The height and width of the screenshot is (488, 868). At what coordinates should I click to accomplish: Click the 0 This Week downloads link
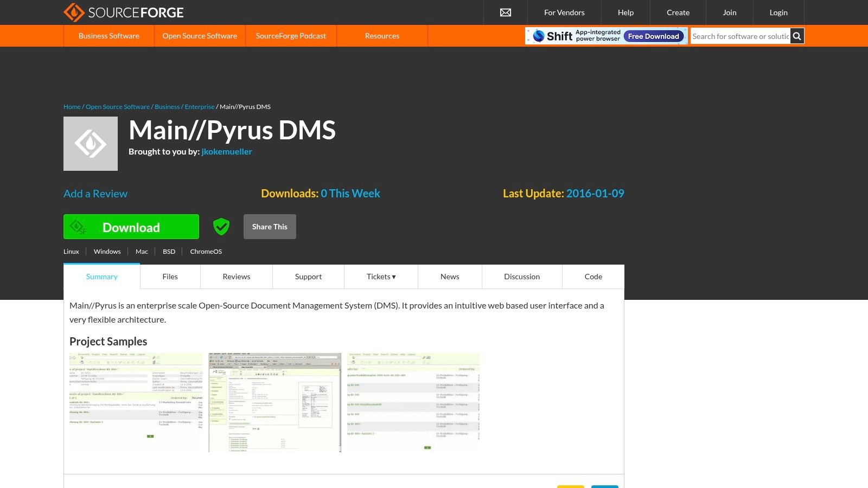[x=350, y=194]
